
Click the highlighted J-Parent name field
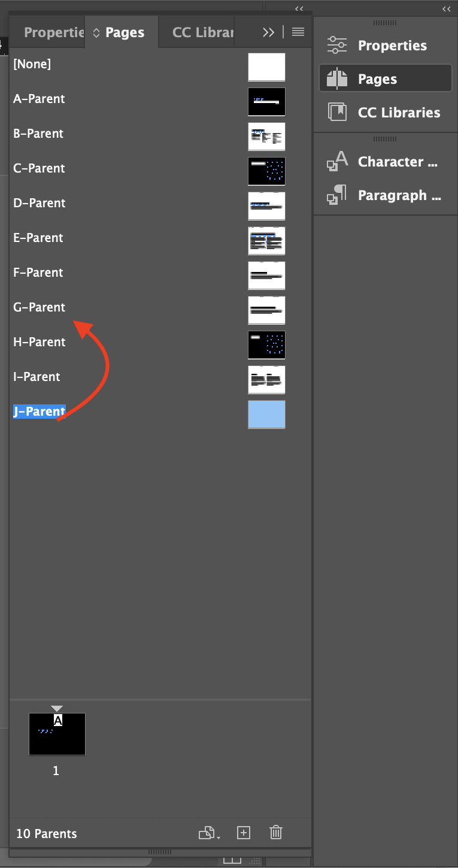tap(38, 411)
